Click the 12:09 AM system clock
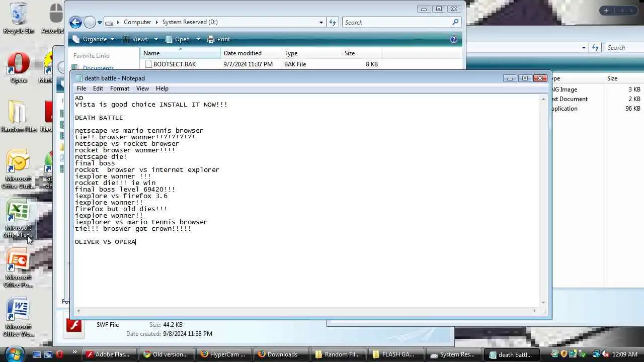Image resolution: width=644 pixels, height=362 pixels. pos(625,354)
